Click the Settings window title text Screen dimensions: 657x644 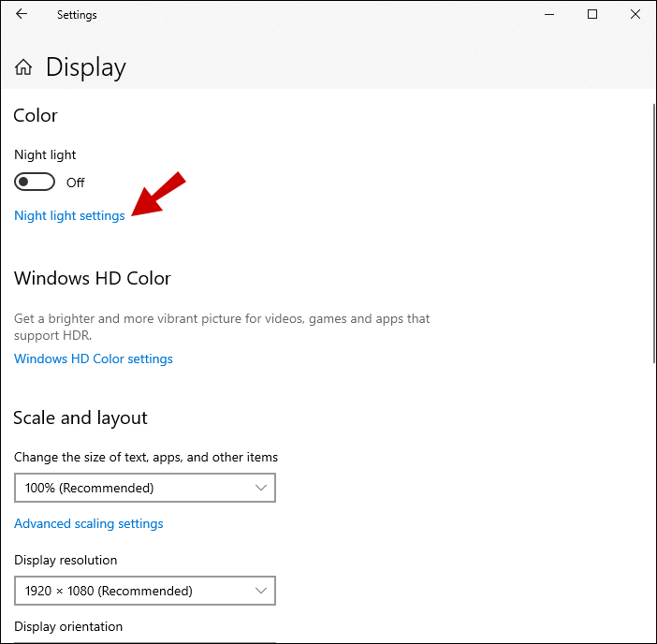(77, 15)
